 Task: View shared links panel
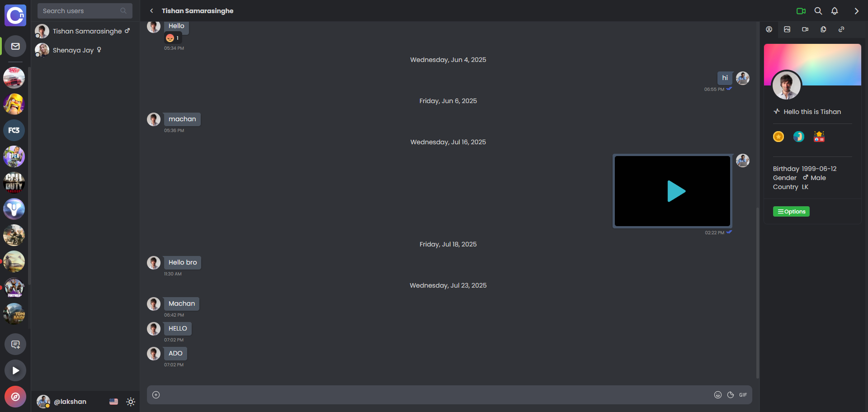pyautogui.click(x=841, y=29)
